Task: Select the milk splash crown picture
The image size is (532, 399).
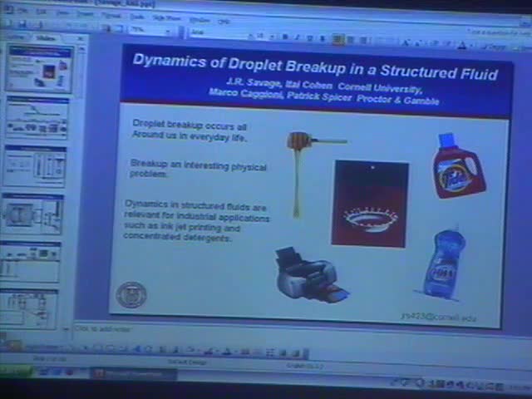Action: coord(370,204)
